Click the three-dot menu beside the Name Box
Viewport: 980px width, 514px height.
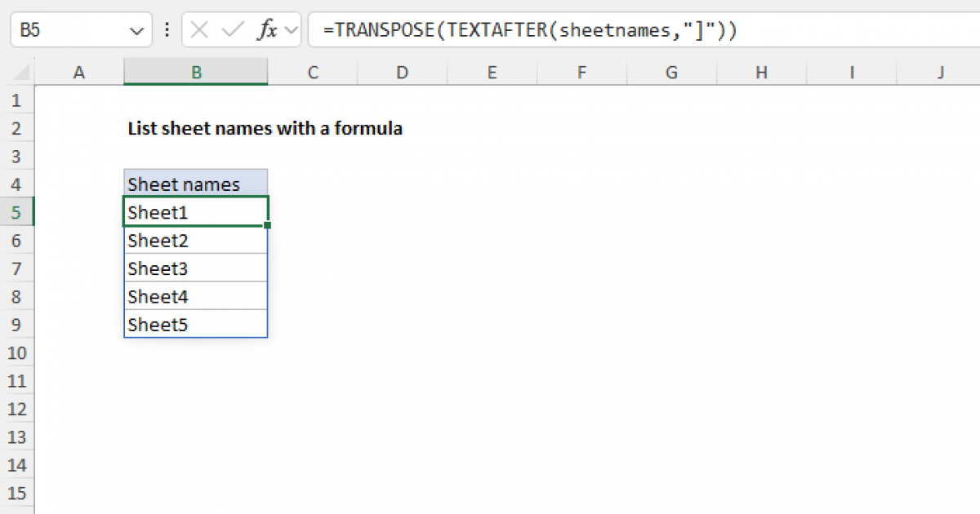[167, 29]
